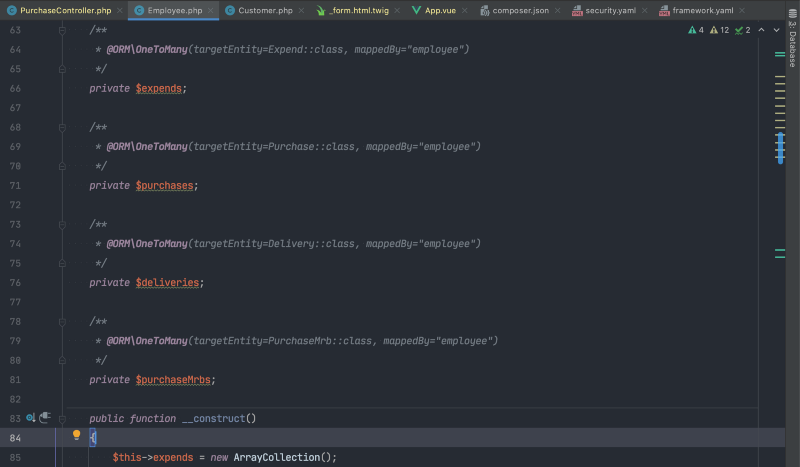Click ArrayCollection() on line 85
Viewport: 800px width, 467px height.
(x=282, y=457)
